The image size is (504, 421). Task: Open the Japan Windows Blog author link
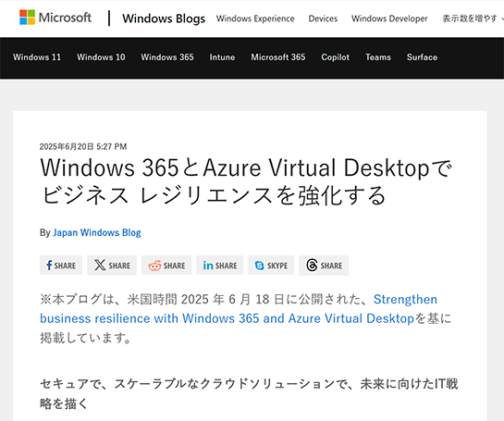[97, 232]
